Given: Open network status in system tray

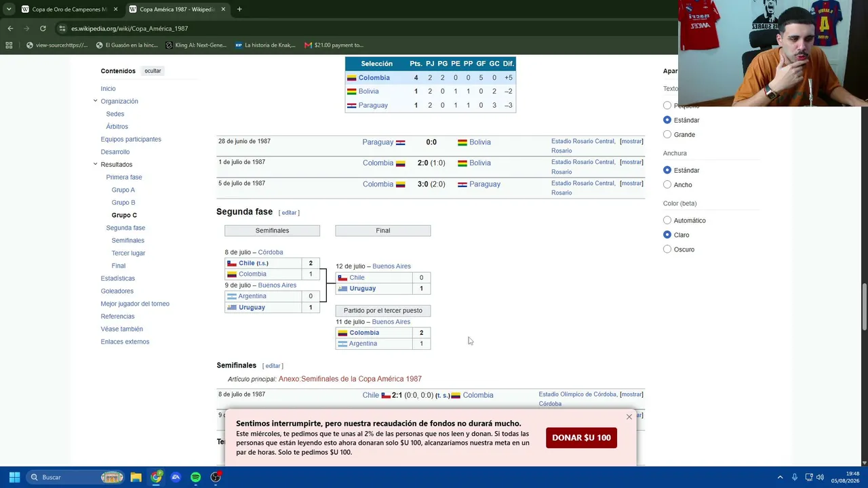Looking at the screenshot, I should (808, 477).
